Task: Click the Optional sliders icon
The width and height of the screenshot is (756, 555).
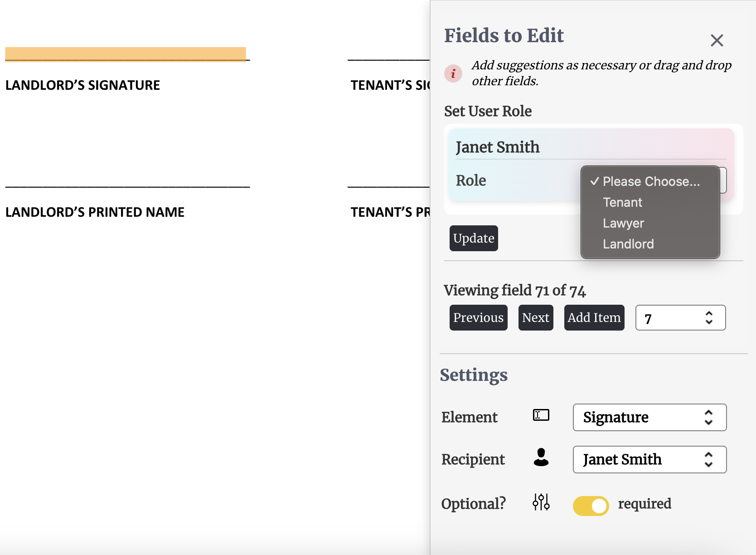Action: (x=541, y=502)
